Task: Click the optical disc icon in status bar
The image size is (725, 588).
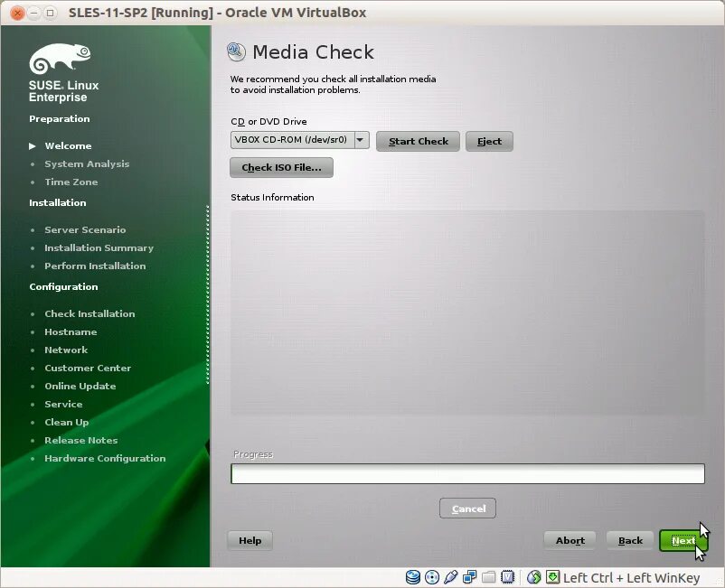Action: (432, 577)
